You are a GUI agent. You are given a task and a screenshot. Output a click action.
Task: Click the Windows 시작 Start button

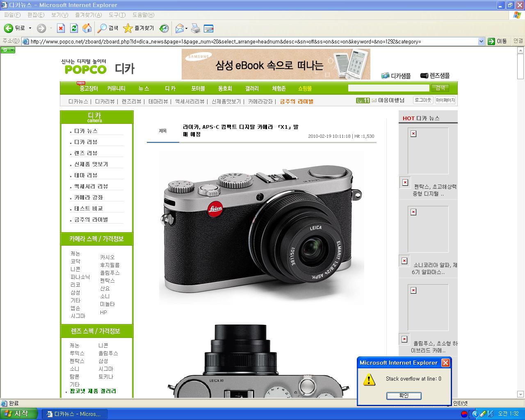pyautogui.click(x=19, y=414)
